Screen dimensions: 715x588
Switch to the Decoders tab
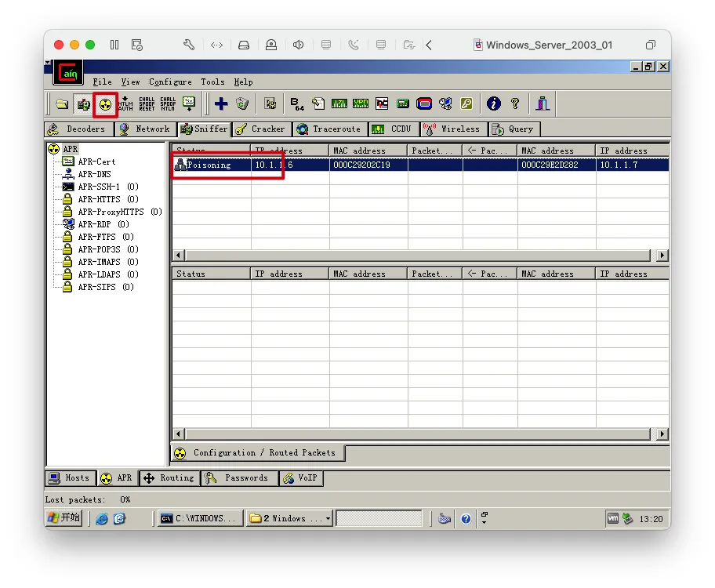[x=78, y=129]
